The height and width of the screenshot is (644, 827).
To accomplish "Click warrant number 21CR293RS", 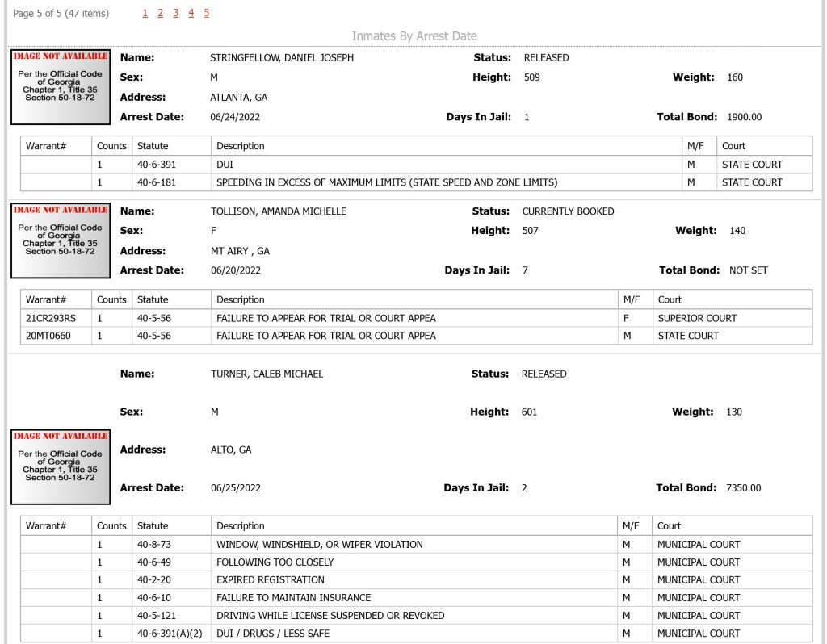I will (51, 318).
